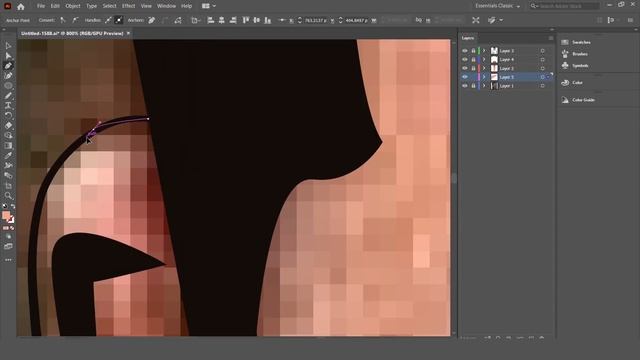640x360 pixels.
Task: Expand Layer 4 contents
Action: pos(484,60)
